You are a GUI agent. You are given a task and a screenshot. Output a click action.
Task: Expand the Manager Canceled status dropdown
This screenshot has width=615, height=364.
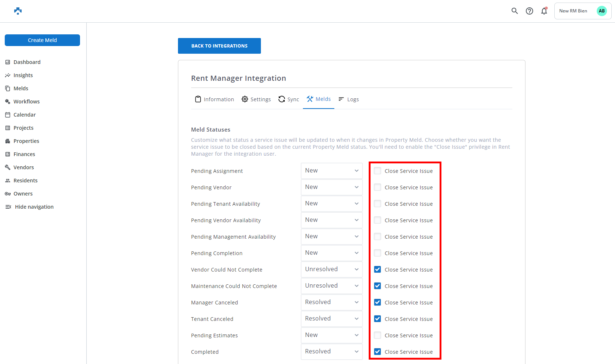331,302
